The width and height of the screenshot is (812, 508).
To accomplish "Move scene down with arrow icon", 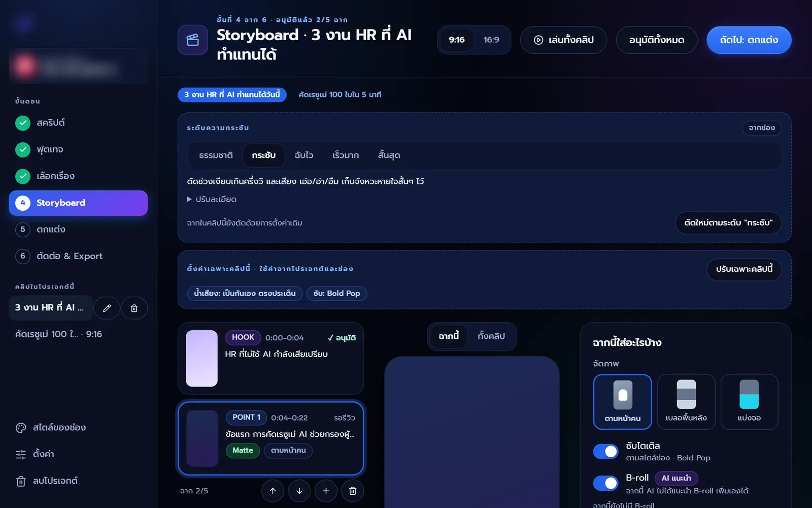I will click(299, 491).
